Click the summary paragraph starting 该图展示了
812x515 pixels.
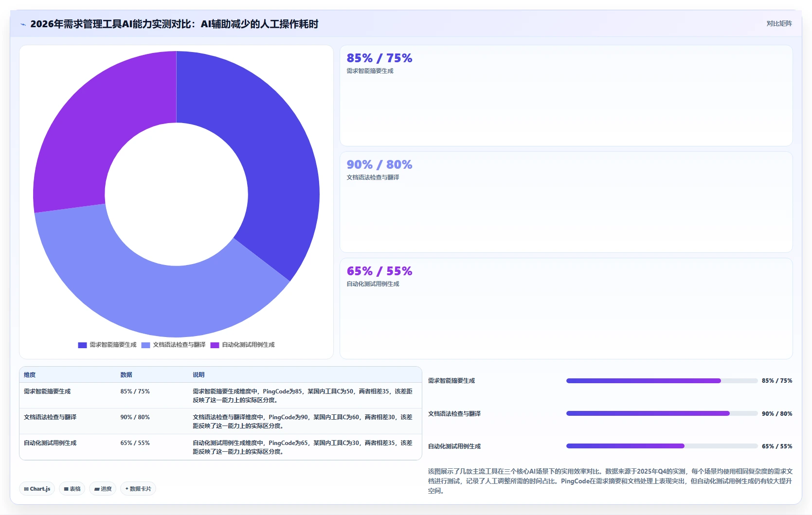[x=610, y=481]
